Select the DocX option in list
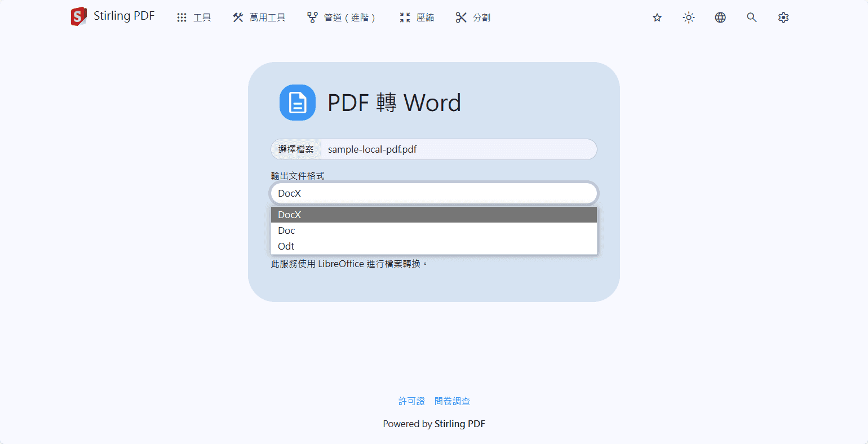The height and width of the screenshot is (444, 868). pyautogui.click(x=434, y=215)
